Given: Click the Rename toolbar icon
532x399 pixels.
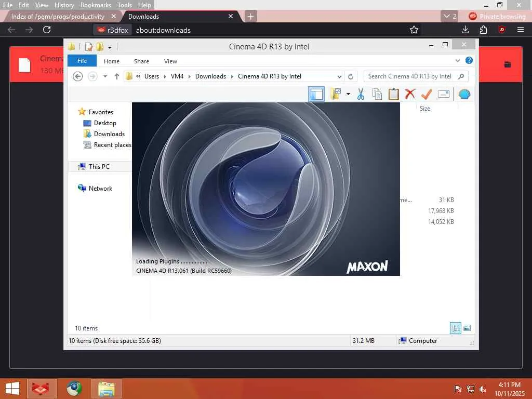Looking at the screenshot, I should point(444,94).
